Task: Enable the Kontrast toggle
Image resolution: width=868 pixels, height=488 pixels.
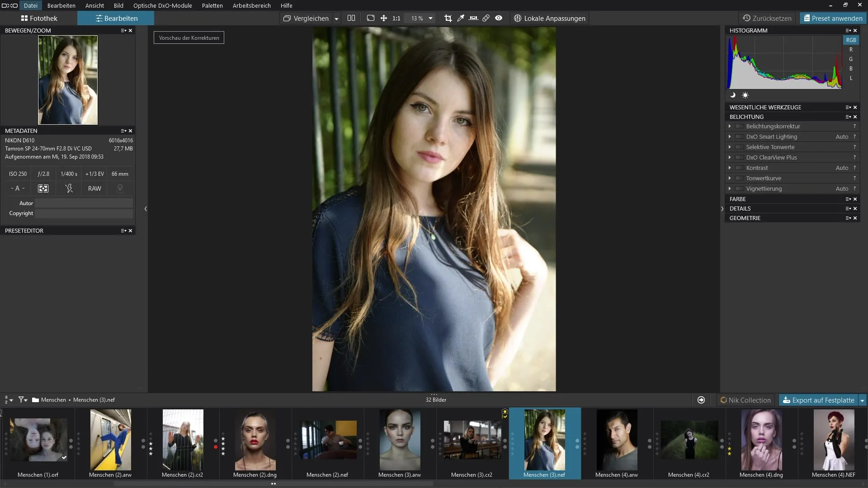Action: (740, 168)
